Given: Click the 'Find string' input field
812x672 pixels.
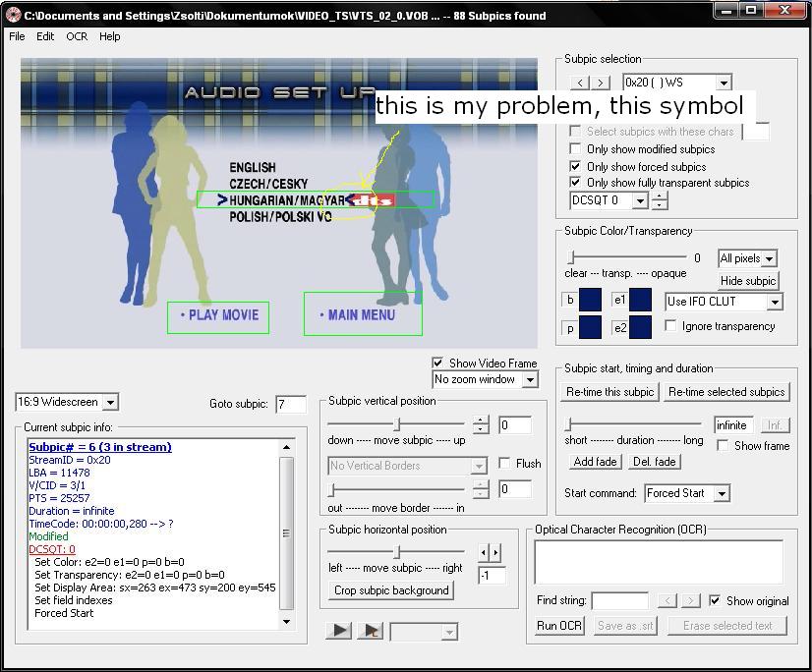Looking at the screenshot, I should tap(619, 601).
